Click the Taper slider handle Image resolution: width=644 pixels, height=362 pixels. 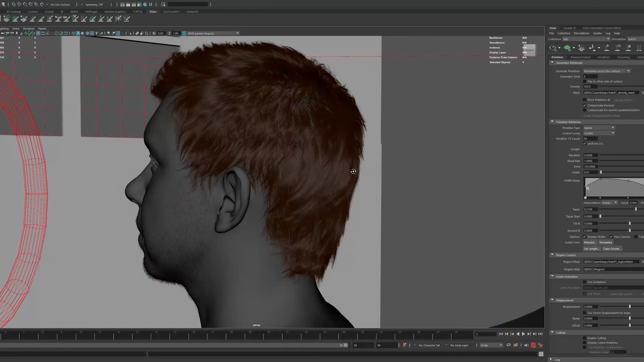tap(636, 209)
